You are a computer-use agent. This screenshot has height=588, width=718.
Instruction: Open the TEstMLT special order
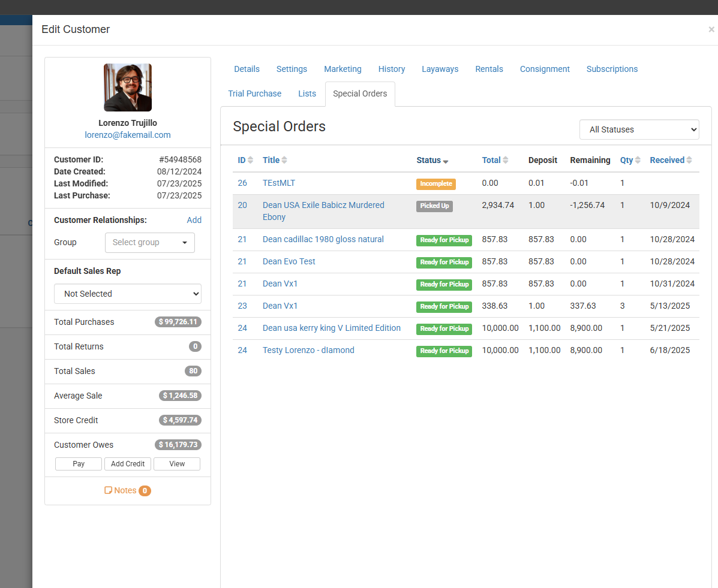279,183
